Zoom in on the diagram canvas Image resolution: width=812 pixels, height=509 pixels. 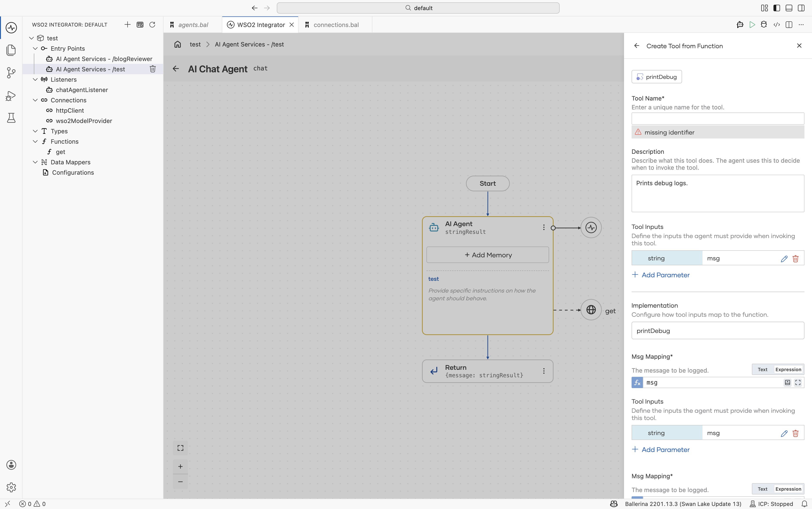coord(180,467)
